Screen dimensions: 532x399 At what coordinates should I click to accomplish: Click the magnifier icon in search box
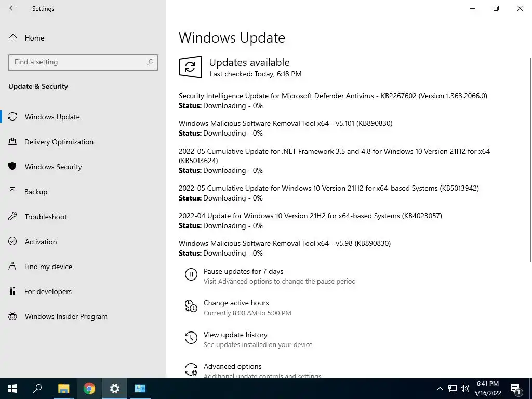pos(150,62)
